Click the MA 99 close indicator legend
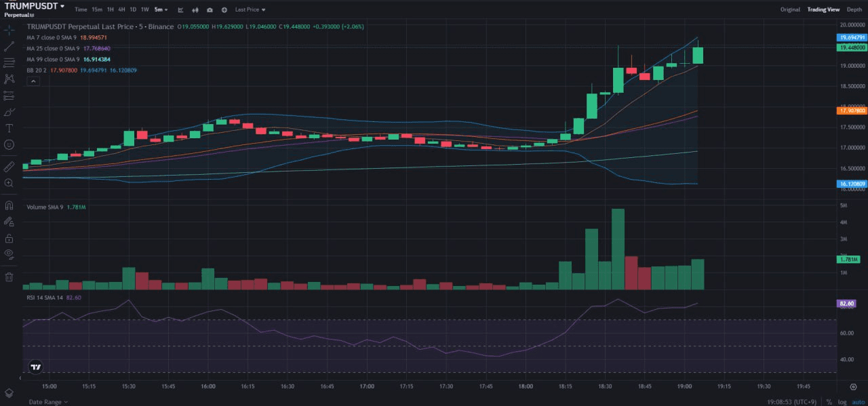868x406 pixels. point(68,60)
